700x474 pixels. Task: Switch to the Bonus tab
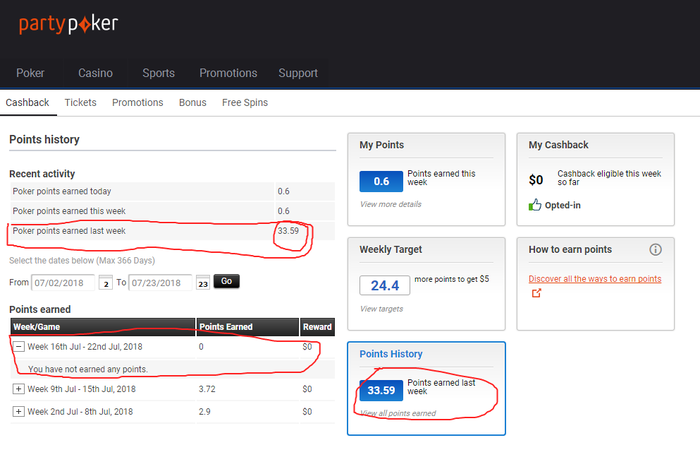[x=192, y=103]
